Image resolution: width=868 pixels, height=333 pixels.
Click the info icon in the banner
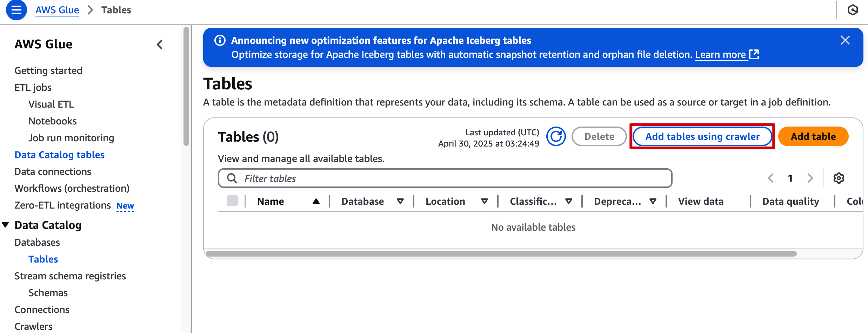[x=220, y=40]
